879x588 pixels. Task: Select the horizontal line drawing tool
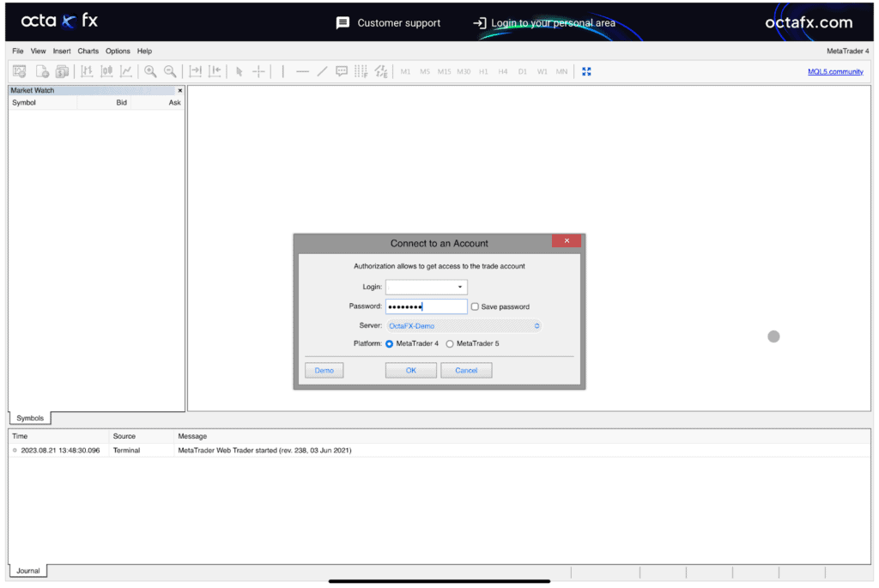click(303, 71)
